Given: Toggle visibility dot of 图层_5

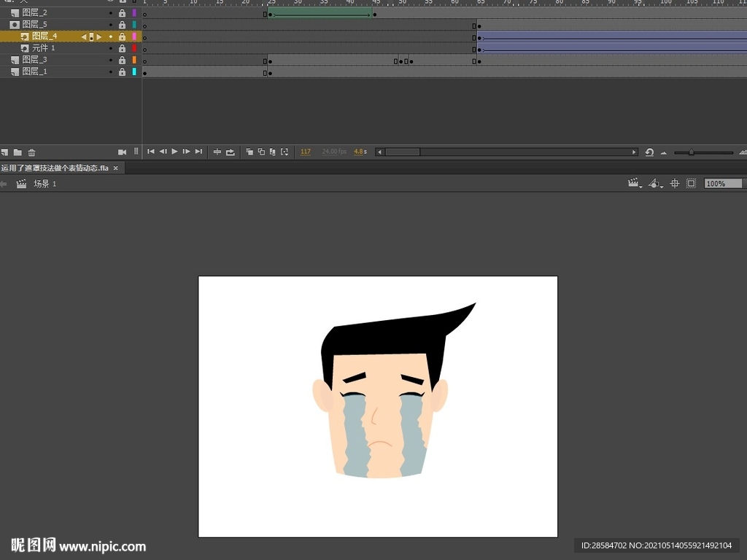Looking at the screenshot, I should coord(111,25).
